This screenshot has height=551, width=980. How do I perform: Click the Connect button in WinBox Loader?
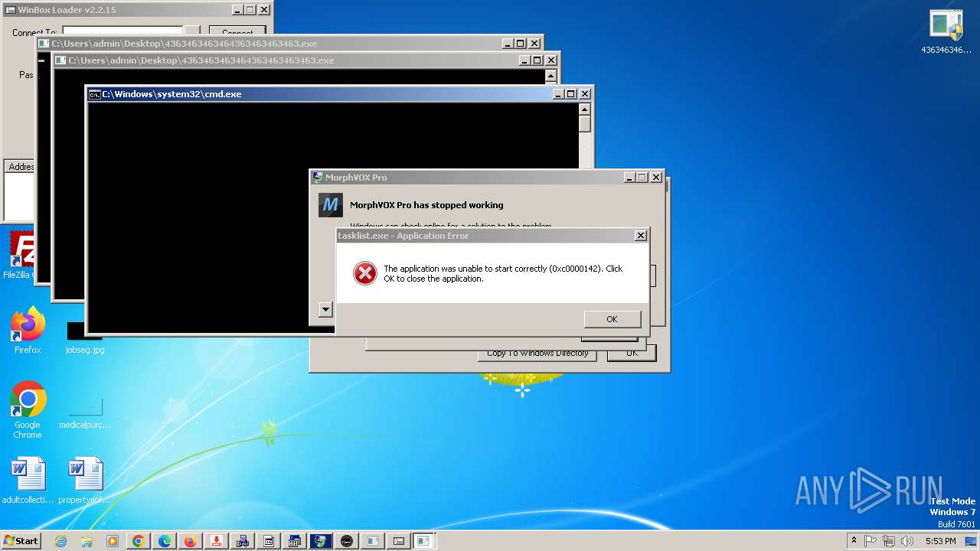[237, 33]
